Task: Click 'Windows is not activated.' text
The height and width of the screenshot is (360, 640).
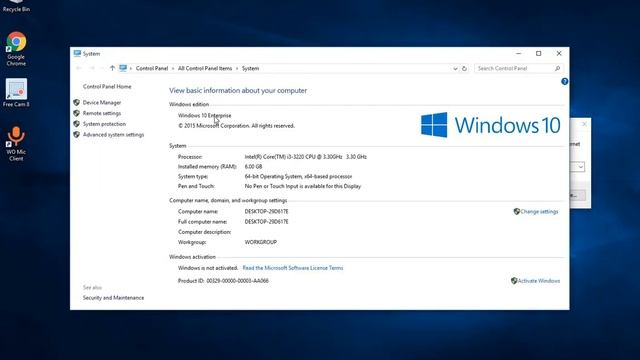Action: pos(208,268)
